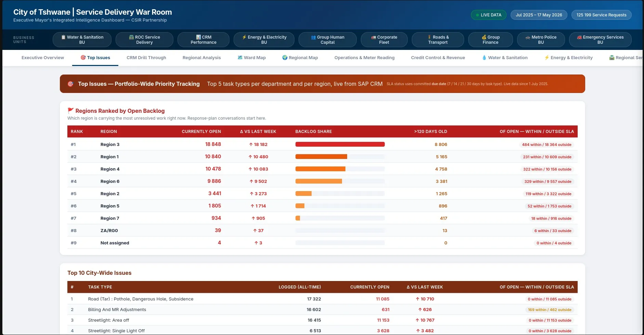
Task: Click the LIVE DATA status pill
Action: [488, 15]
